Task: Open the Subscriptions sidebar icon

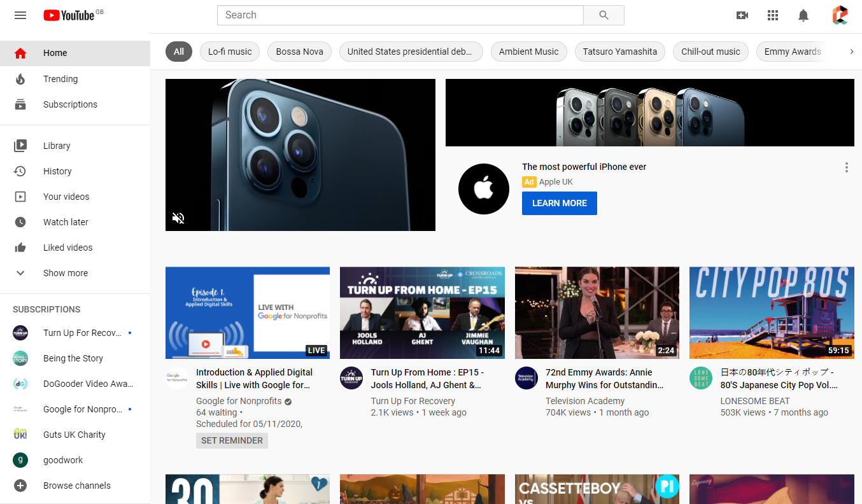Action: 20,104
